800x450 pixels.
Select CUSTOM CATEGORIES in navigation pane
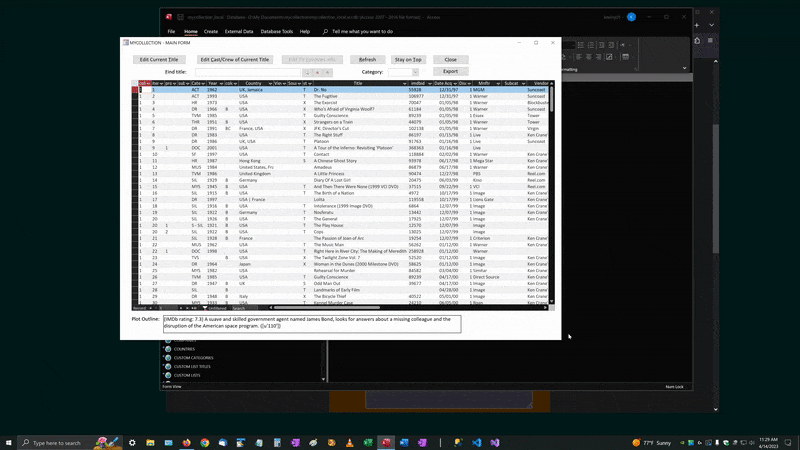tap(193, 358)
